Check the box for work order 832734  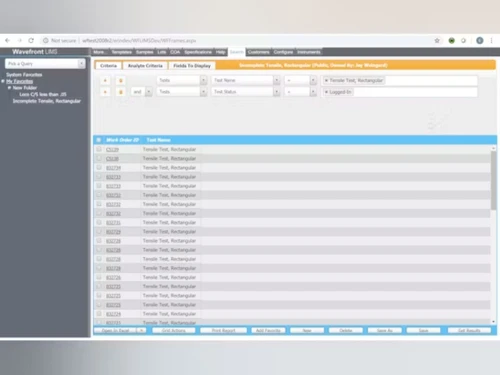pos(99,167)
